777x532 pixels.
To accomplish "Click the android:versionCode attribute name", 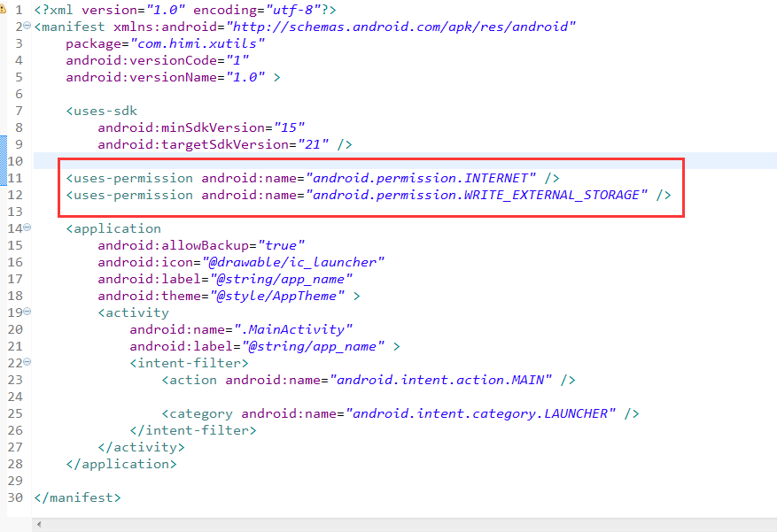I will coord(141,60).
